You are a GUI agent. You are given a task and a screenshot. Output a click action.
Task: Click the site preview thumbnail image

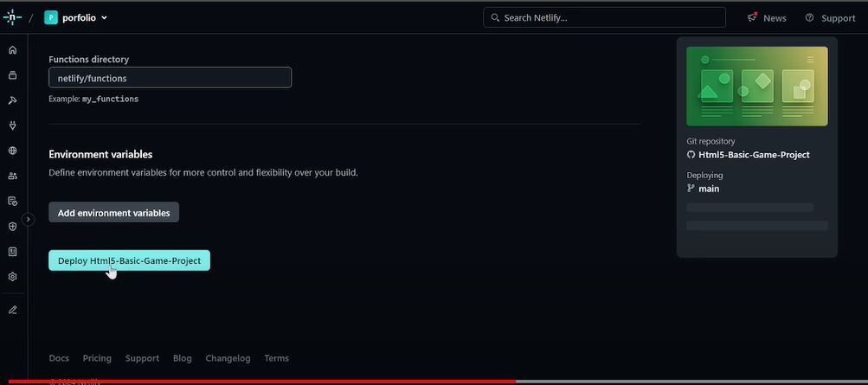tap(756, 87)
